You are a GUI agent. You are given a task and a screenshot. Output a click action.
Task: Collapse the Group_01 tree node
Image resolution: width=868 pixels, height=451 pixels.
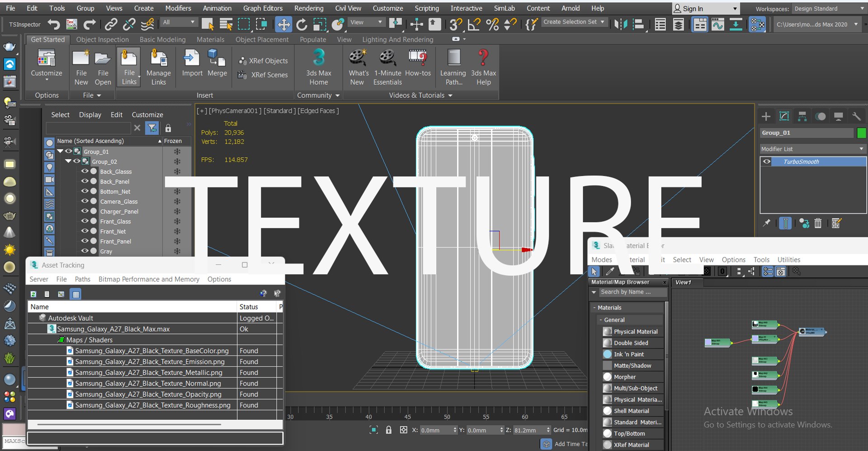click(x=60, y=152)
